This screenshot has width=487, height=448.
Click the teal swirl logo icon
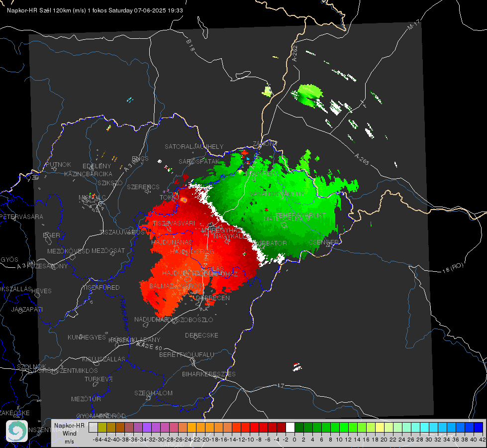tap(17, 431)
